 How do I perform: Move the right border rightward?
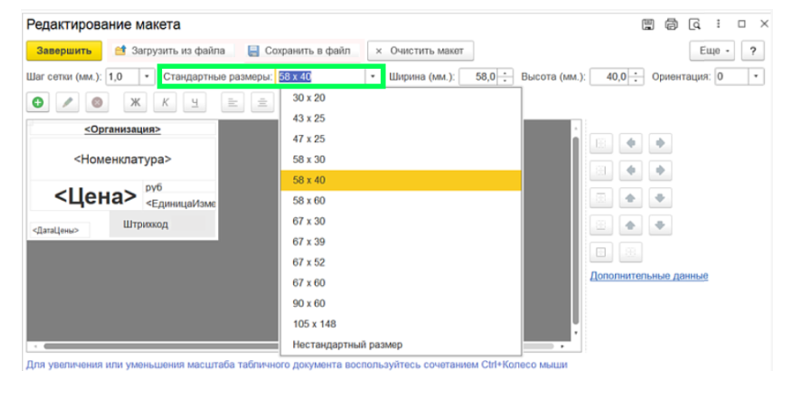click(x=660, y=171)
